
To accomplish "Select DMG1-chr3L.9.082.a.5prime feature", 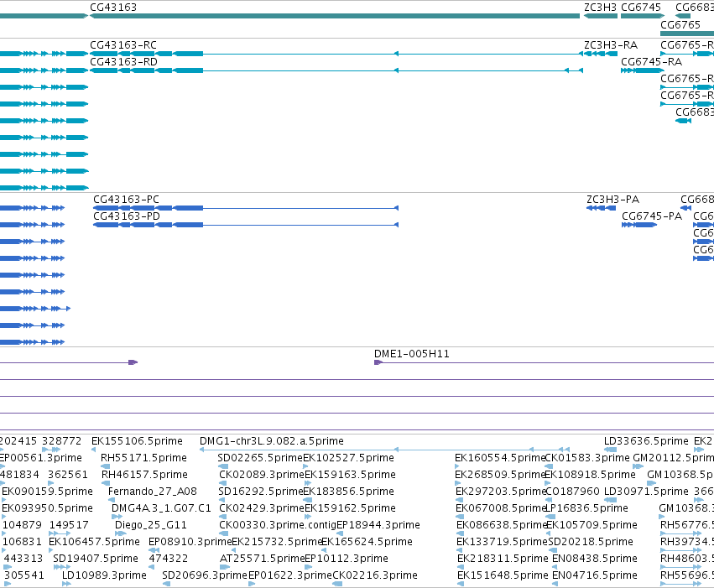I will pyautogui.click(x=272, y=441).
